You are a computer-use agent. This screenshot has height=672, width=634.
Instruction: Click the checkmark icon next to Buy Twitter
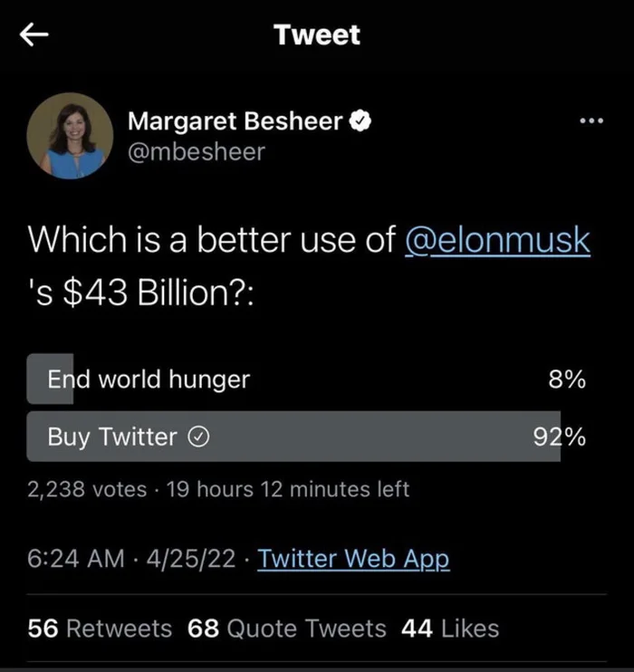point(198,437)
